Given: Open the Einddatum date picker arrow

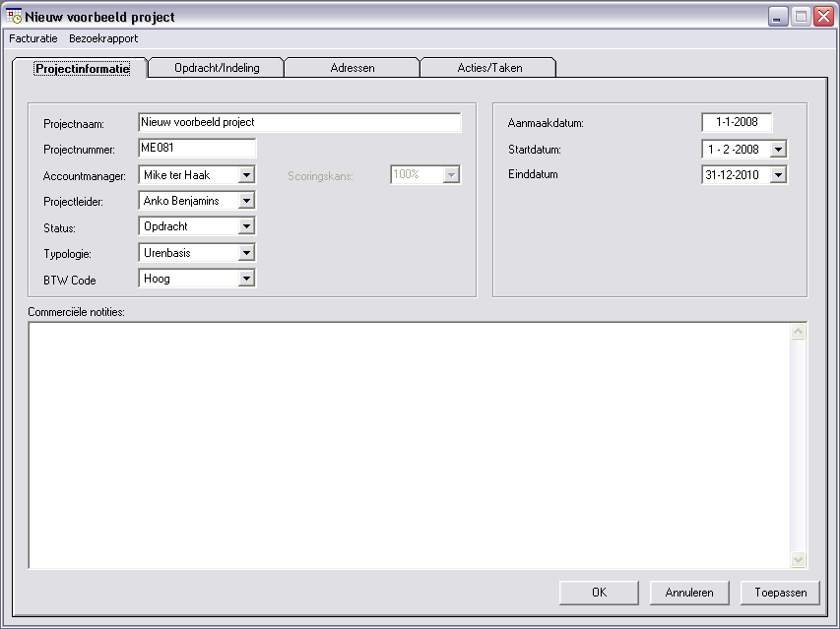Looking at the screenshot, I should coord(778,175).
